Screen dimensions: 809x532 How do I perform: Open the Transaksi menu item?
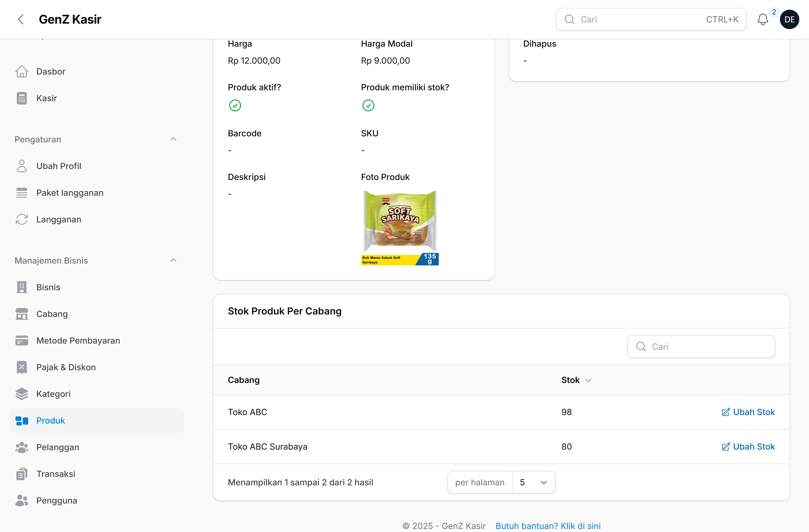click(56, 474)
